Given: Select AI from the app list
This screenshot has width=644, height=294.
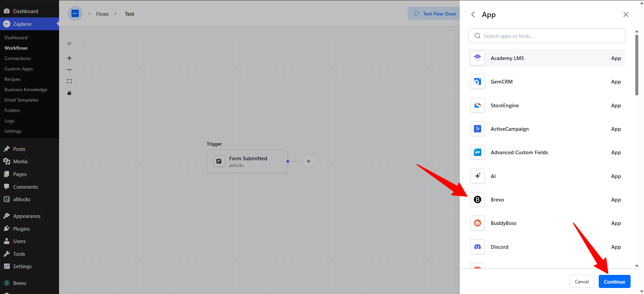Looking at the screenshot, I should tap(547, 176).
